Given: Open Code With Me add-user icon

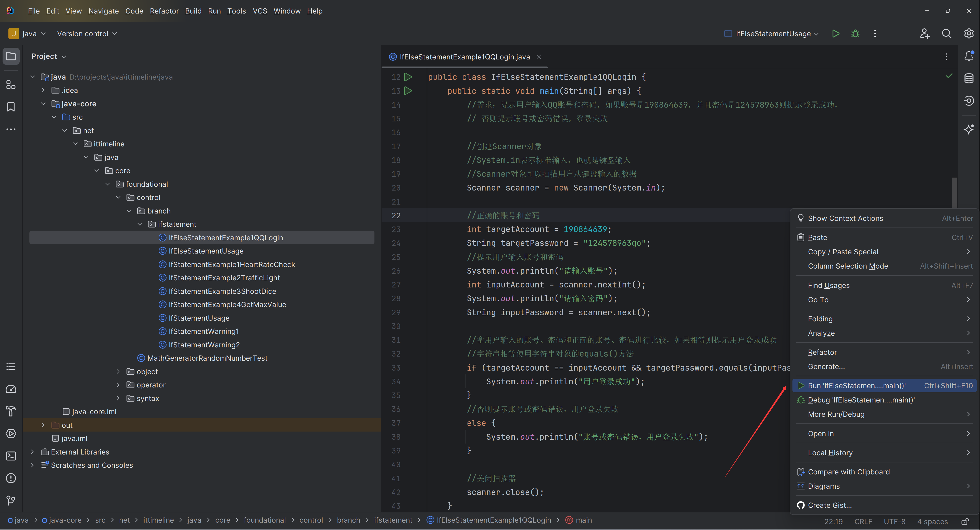Looking at the screenshot, I should pos(925,33).
